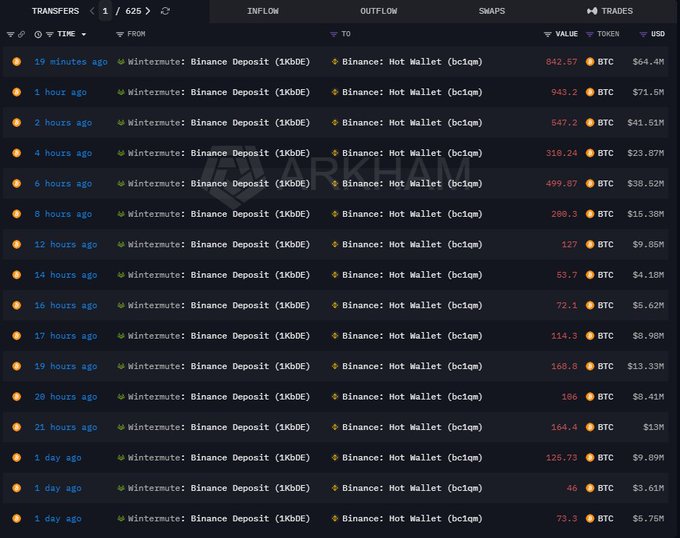Screen dimensions: 680x538
Task: Switch to the Swaps tab
Action: tap(492, 11)
